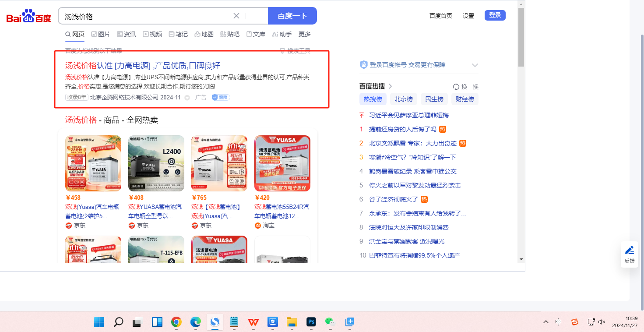This screenshot has height=332, width=644.
Task: Click the 反馈 feedback button
Action: 630,254
